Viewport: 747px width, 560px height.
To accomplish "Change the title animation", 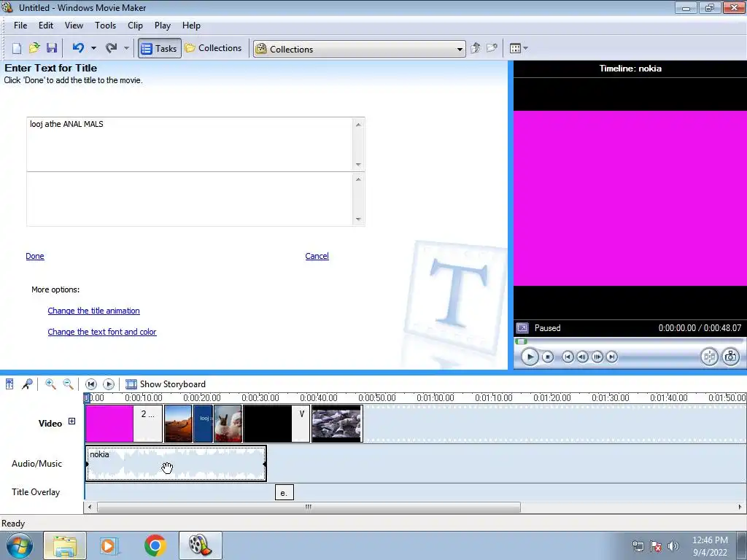I will tap(93, 311).
